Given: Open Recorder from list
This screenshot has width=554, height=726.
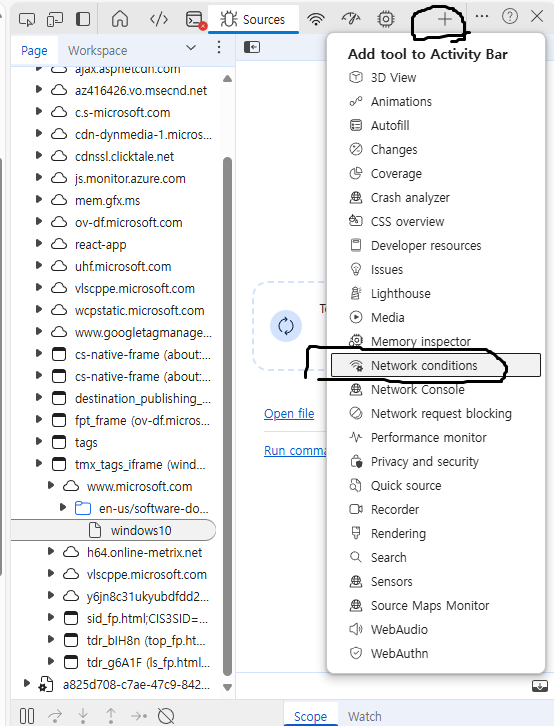Looking at the screenshot, I should point(436,510).
